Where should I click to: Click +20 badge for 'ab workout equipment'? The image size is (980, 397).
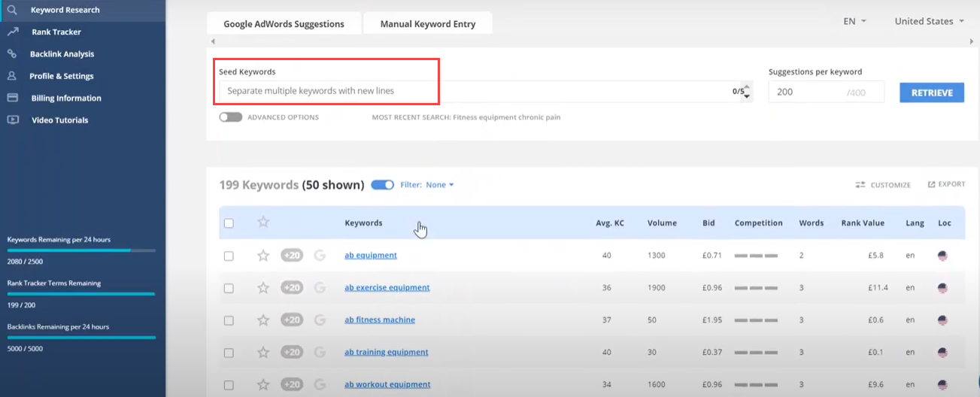click(x=292, y=385)
